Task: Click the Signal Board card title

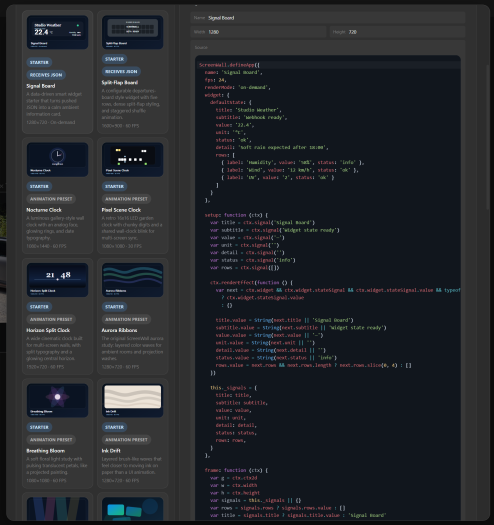Action: pyautogui.click(x=41, y=86)
